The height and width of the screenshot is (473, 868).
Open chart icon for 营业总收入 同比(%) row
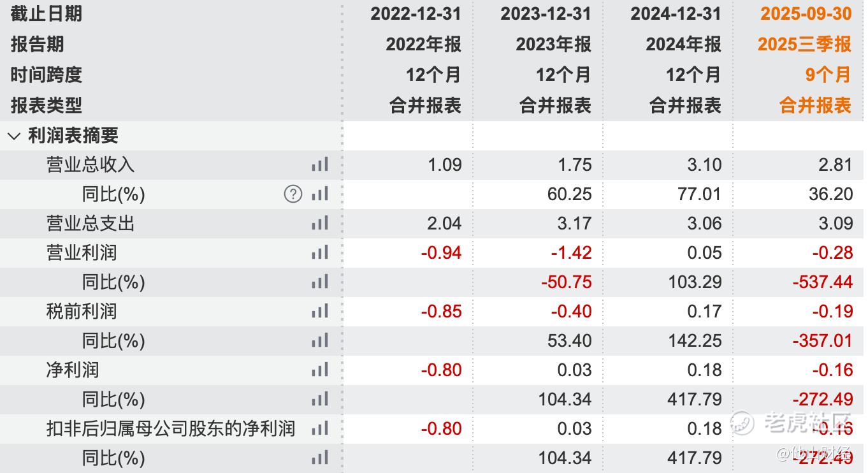(320, 194)
